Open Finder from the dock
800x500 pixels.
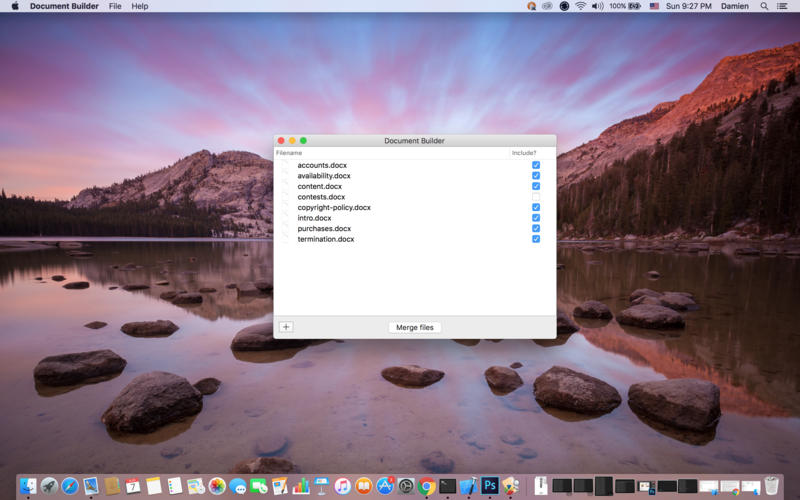coord(28,486)
